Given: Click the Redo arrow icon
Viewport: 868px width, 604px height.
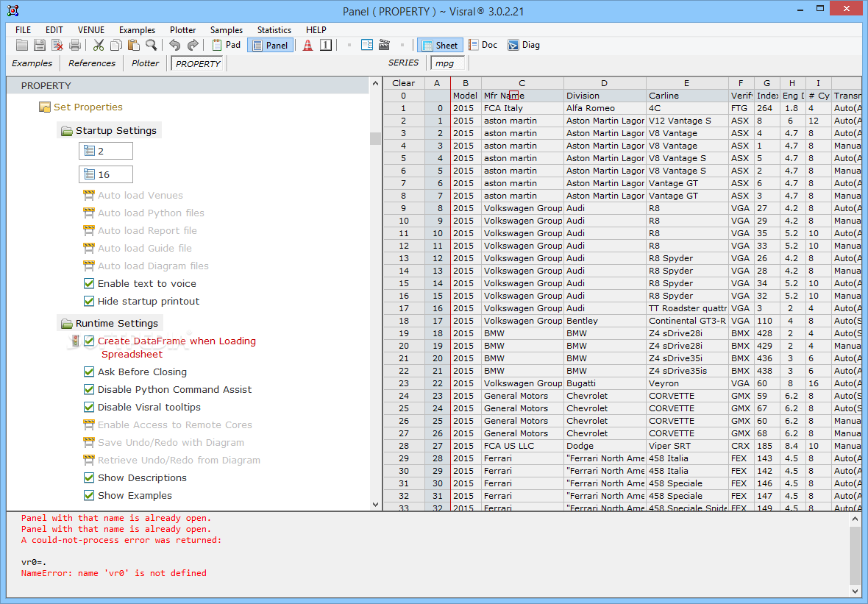Looking at the screenshot, I should 193,46.
